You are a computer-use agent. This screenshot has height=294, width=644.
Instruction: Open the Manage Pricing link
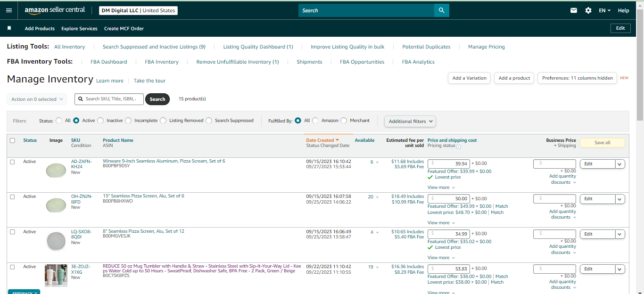[487, 47]
